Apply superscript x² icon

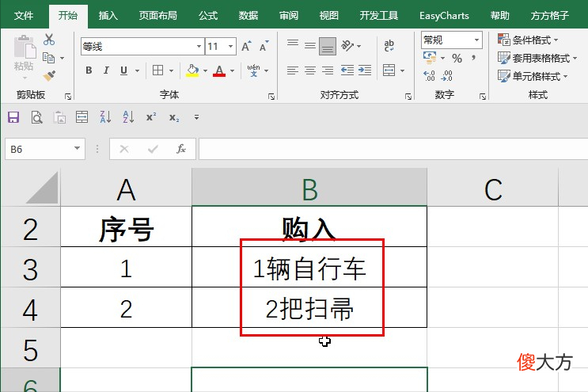click(x=151, y=117)
